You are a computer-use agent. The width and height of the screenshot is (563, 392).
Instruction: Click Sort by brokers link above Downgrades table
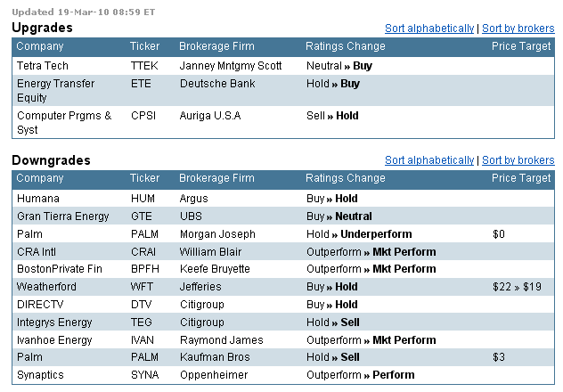click(518, 160)
